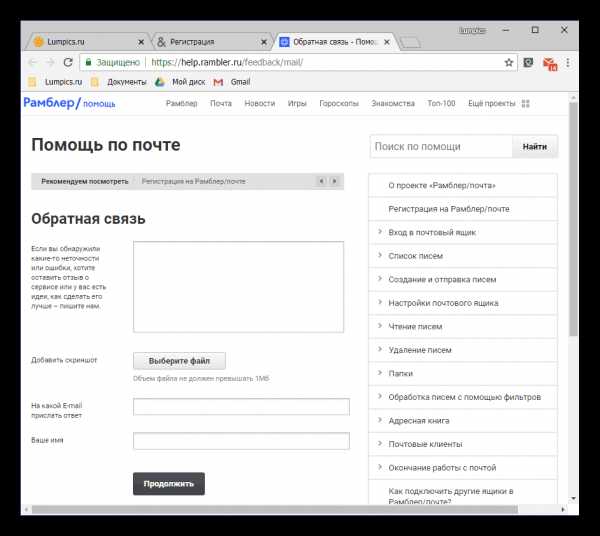Open Рамблер in top navigation
Viewport: 600px width, 536px height.
coord(181,104)
